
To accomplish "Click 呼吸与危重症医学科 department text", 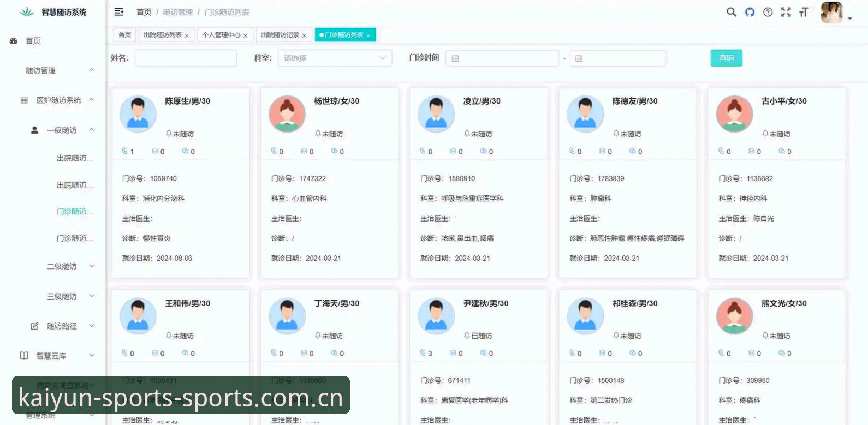I will point(472,199).
